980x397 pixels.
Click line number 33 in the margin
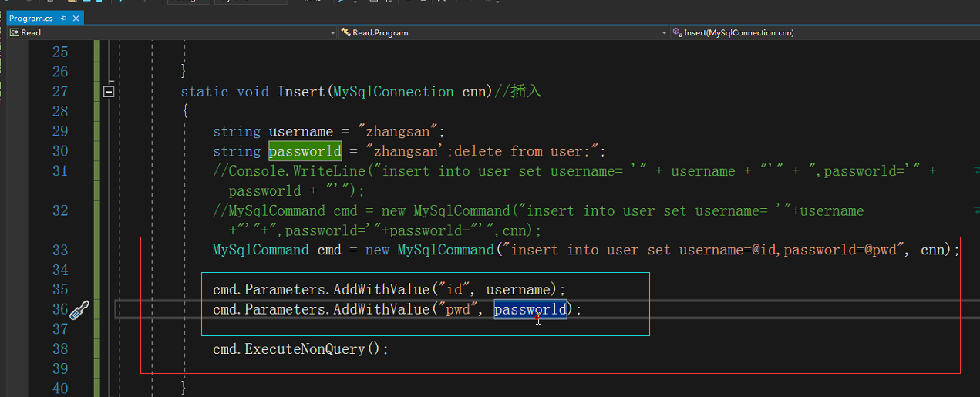pyautogui.click(x=59, y=251)
